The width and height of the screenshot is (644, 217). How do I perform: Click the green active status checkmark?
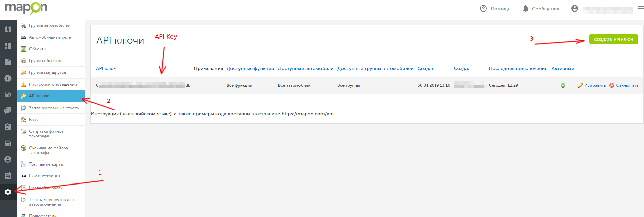[x=563, y=85]
